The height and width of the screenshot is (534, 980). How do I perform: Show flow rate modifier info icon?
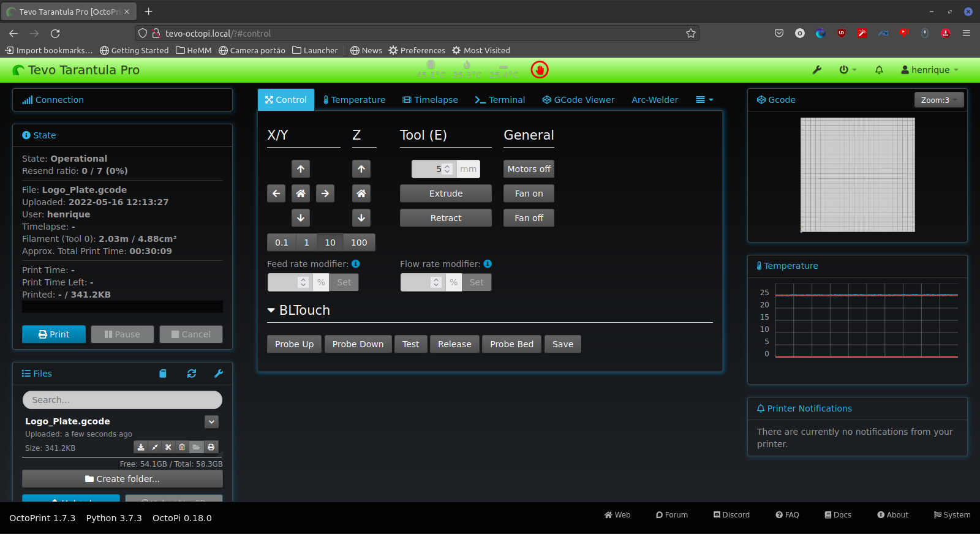click(488, 264)
